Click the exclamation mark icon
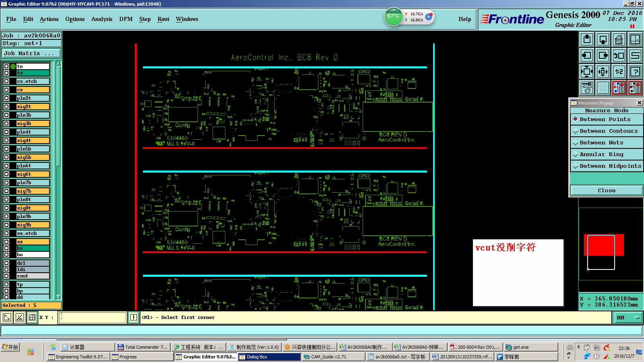The width and height of the screenshot is (644, 362). tap(134, 317)
